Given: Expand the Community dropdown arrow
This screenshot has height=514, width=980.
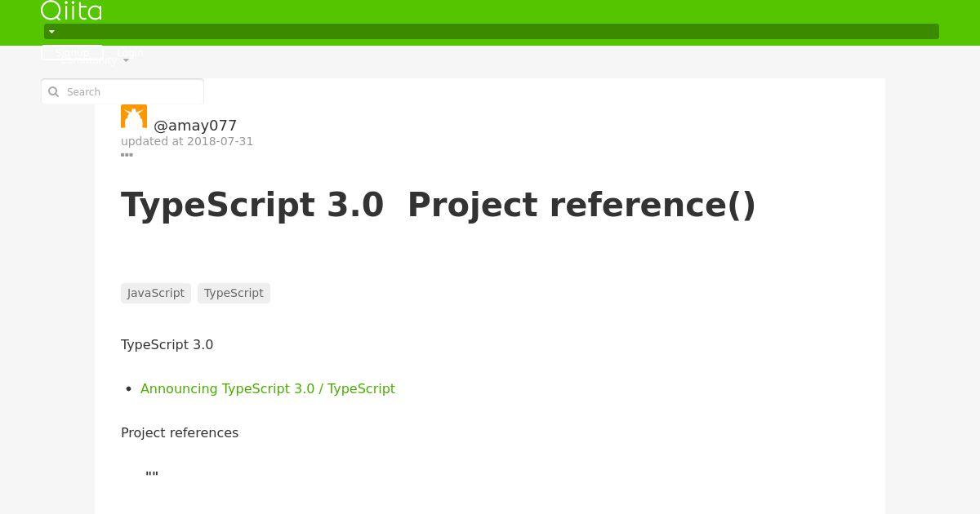Looking at the screenshot, I should click(126, 61).
